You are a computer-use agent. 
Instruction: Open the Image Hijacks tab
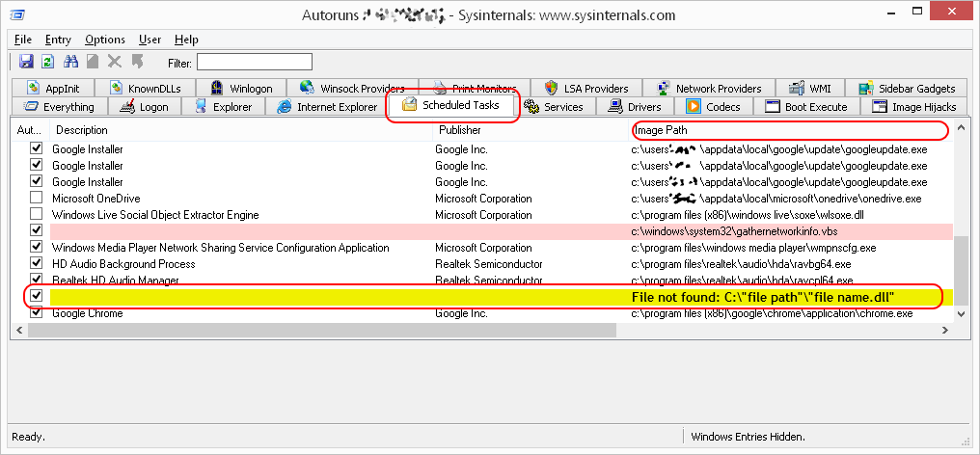click(x=914, y=107)
